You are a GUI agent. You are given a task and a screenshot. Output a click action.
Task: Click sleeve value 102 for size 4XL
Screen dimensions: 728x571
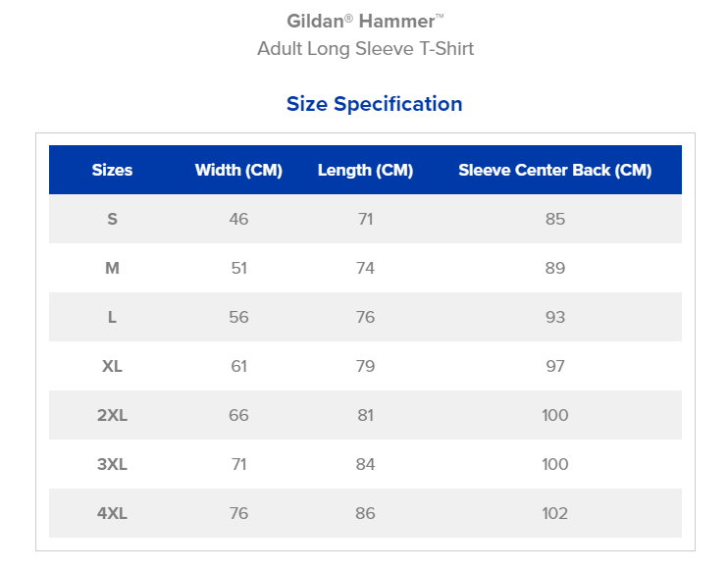point(555,513)
